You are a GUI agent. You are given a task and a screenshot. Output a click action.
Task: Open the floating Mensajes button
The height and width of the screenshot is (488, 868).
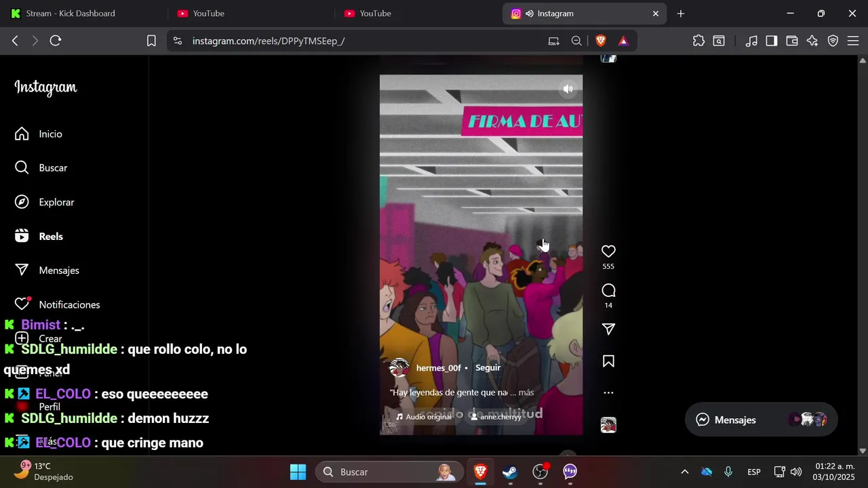coord(761,420)
